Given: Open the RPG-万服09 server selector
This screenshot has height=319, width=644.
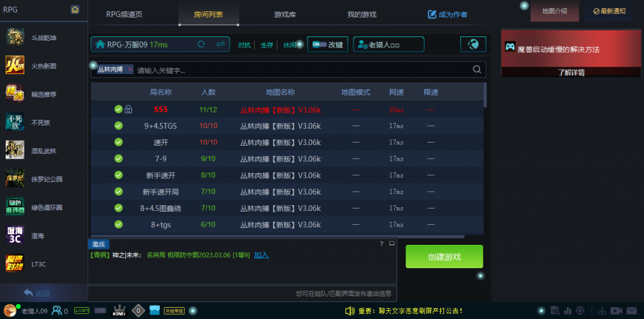Looking at the screenshot, I should [x=143, y=45].
